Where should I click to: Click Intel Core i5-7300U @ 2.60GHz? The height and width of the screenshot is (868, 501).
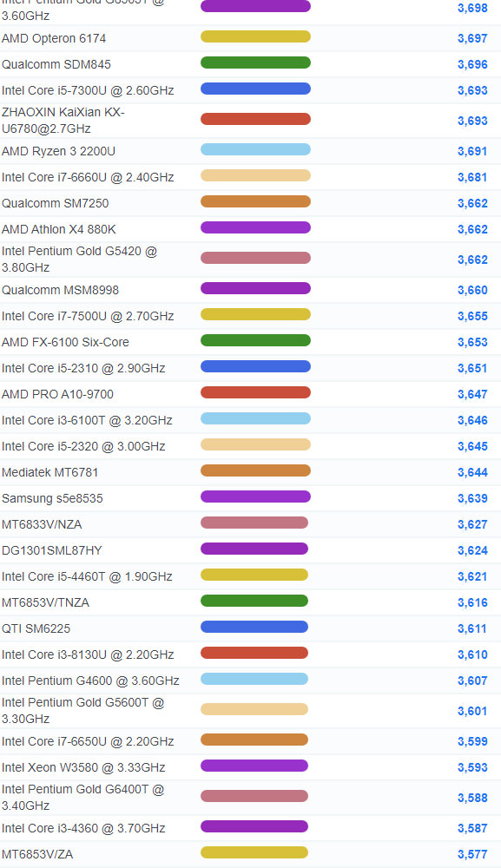click(88, 90)
